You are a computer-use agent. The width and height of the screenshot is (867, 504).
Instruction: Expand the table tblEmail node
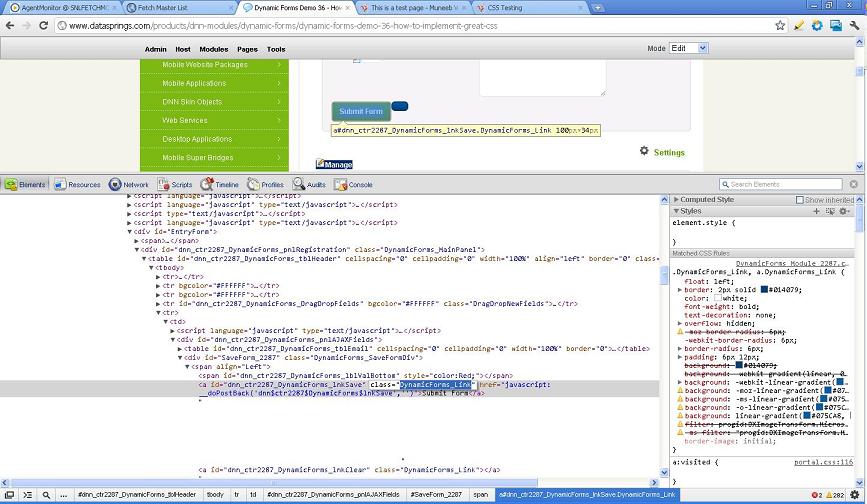[x=180, y=349]
